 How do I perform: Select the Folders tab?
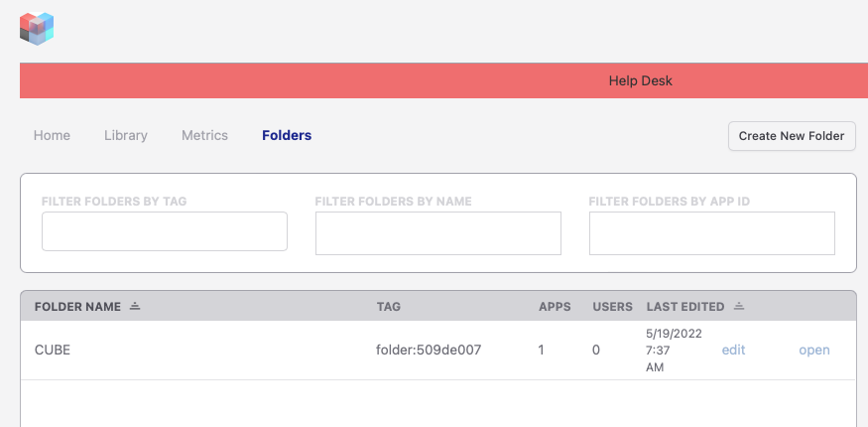287,135
